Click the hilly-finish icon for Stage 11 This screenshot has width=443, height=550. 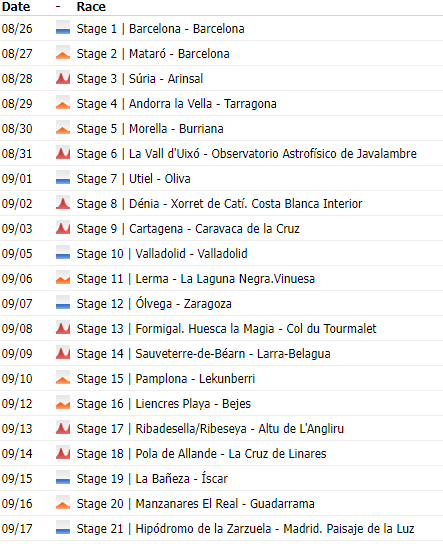click(x=63, y=278)
